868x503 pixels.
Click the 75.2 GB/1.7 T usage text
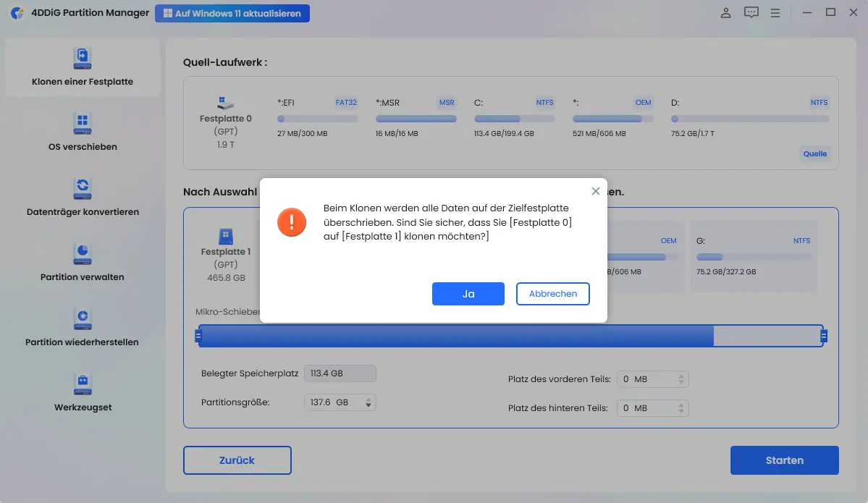[x=693, y=133]
